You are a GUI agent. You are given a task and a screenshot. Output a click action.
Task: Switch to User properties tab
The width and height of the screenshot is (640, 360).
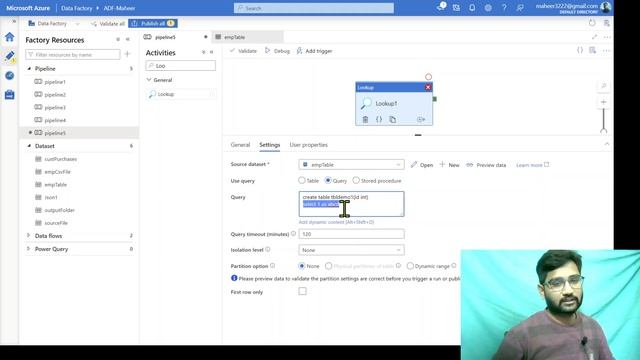click(x=309, y=145)
